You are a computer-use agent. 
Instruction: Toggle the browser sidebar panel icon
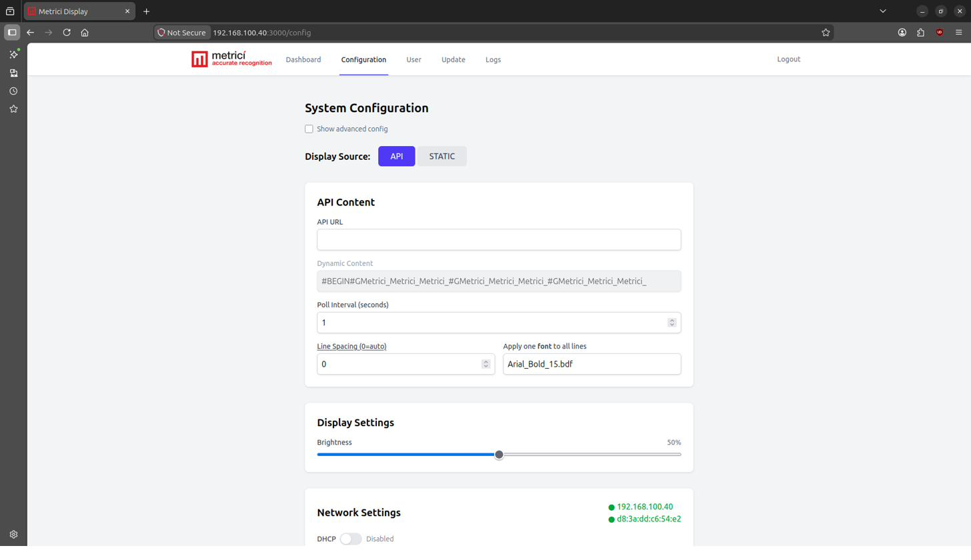click(12, 33)
